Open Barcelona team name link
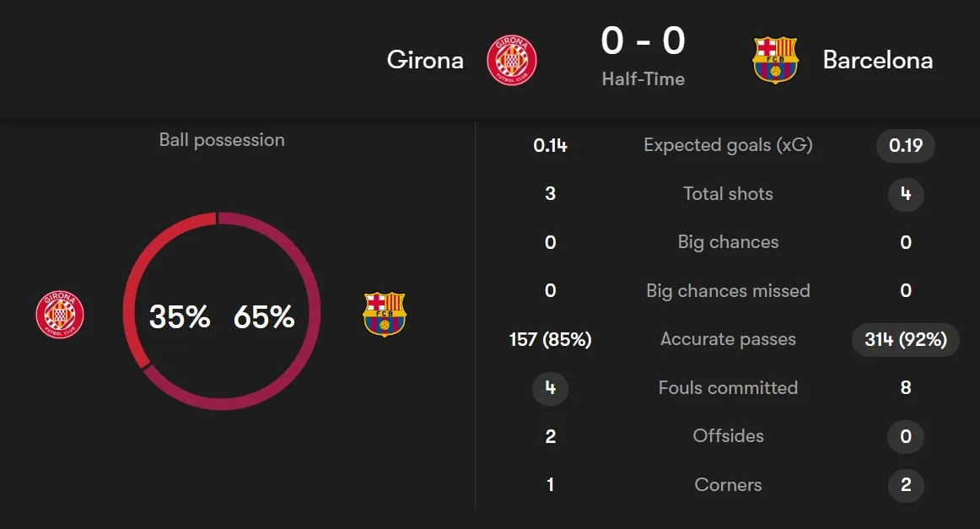 point(877,60)
